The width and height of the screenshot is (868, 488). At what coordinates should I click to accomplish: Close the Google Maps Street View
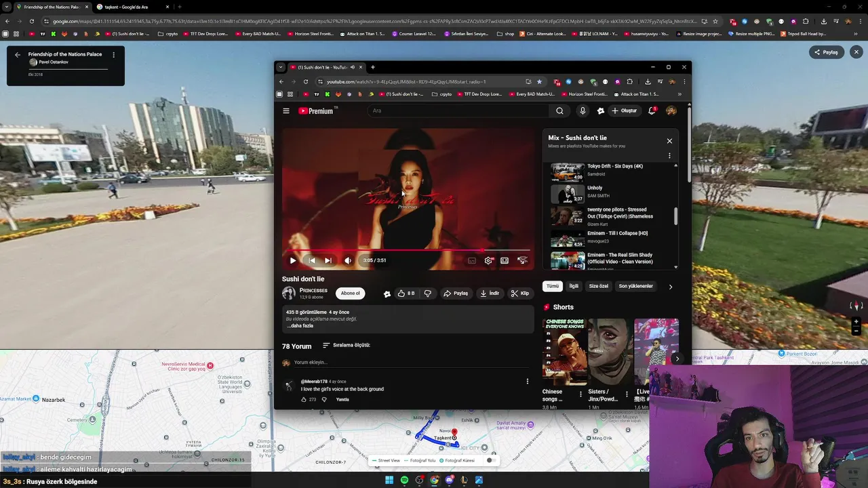click(856, 52)
